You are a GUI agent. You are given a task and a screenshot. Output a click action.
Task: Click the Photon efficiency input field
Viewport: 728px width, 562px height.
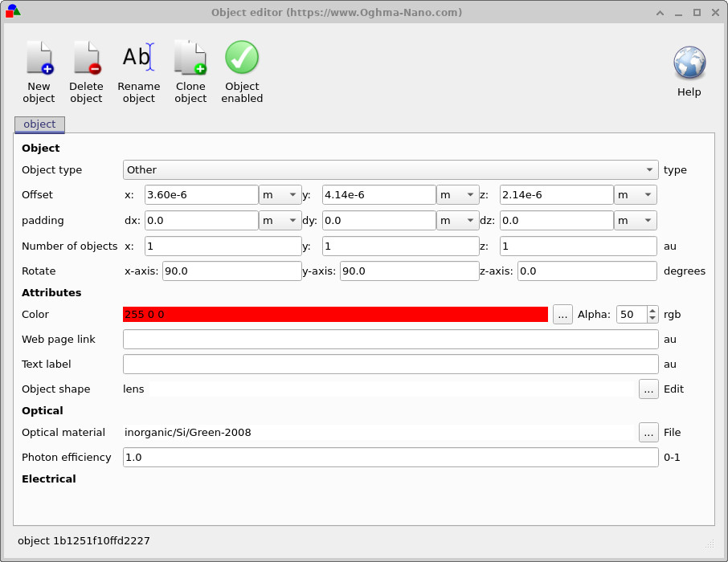[389, 457]
